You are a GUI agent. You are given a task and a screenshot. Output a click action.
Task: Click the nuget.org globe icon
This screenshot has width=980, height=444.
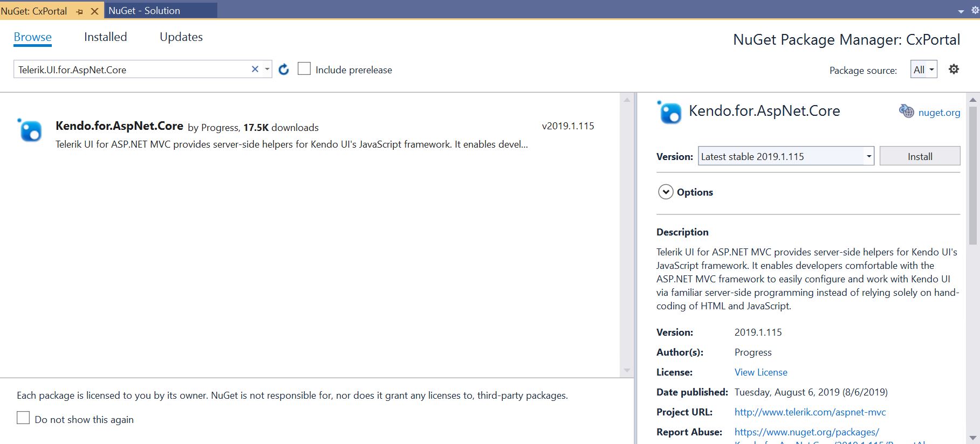pos(906,112)
